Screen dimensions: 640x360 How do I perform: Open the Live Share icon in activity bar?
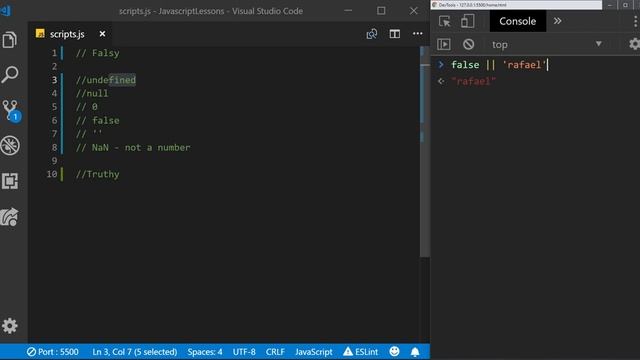(10, 217)
